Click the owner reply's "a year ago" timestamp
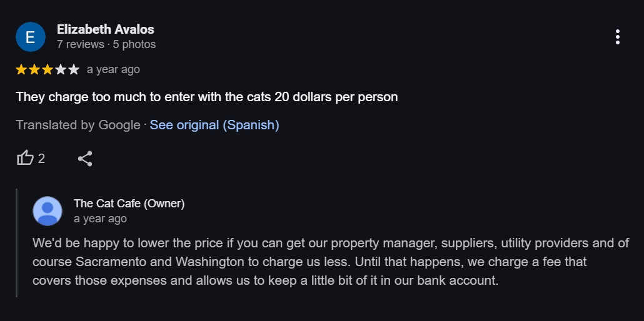This screenshot has width=644, height=321. pyautogui.click(x=100, y=219)
